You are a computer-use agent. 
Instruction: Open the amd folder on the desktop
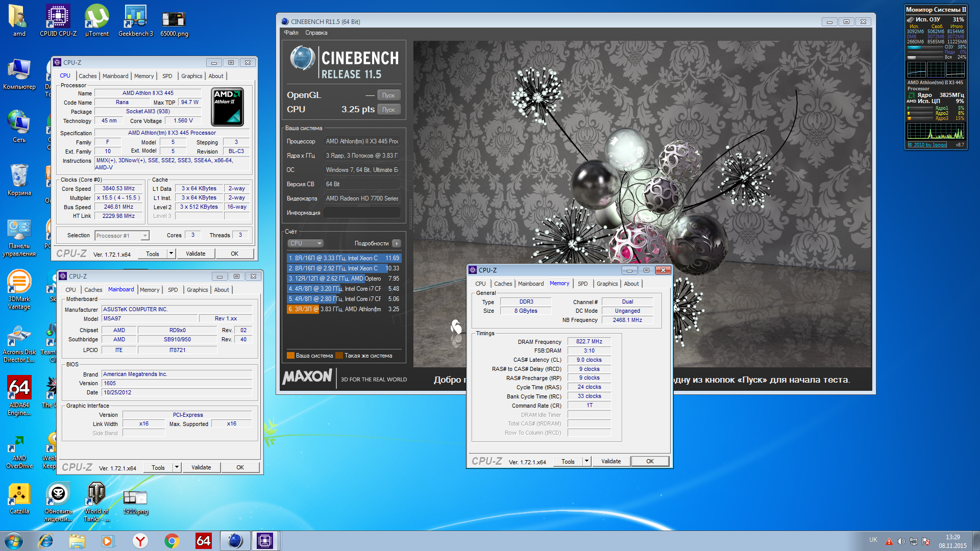click(x=19, y=20)
